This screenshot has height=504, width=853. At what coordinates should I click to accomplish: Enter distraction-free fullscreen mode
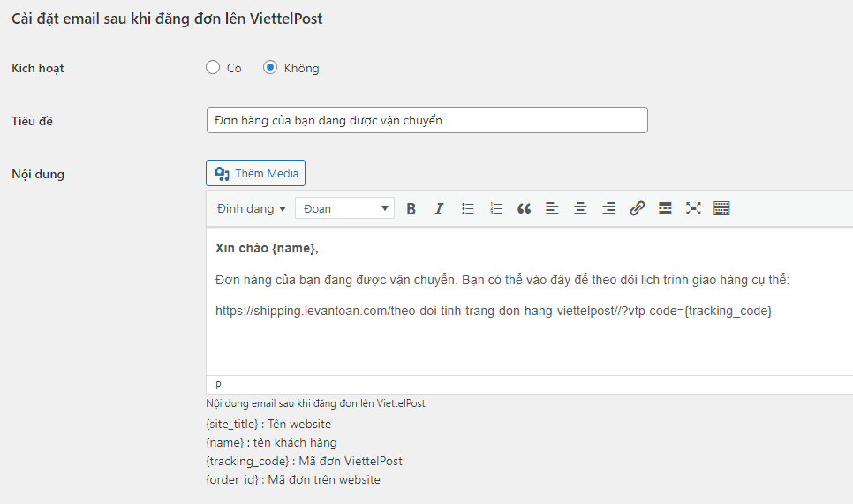pos(693,209)
